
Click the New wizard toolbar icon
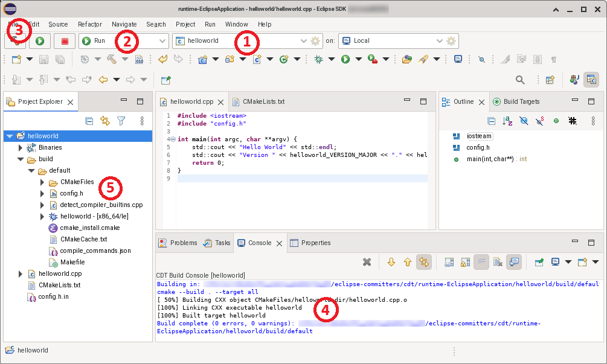16,59
